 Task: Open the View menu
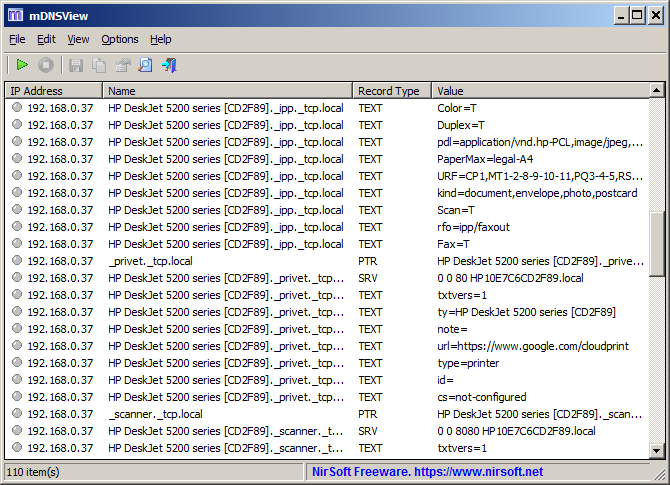pyautogui.click(x=78, y=39)
